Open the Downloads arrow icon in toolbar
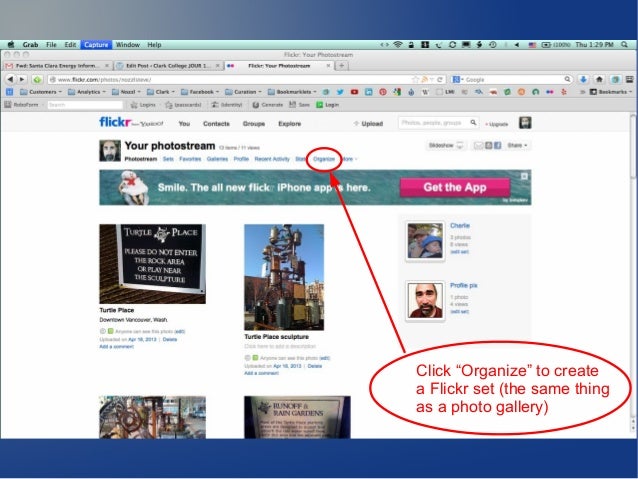The height and width of the screenshot is (479, 638). pos(583,79)
